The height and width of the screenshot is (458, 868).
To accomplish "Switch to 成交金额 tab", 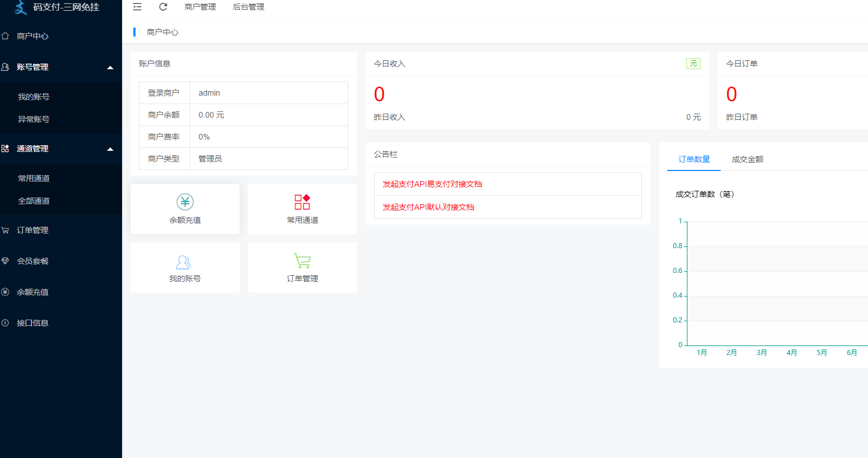I will click(x=748, y=159).
